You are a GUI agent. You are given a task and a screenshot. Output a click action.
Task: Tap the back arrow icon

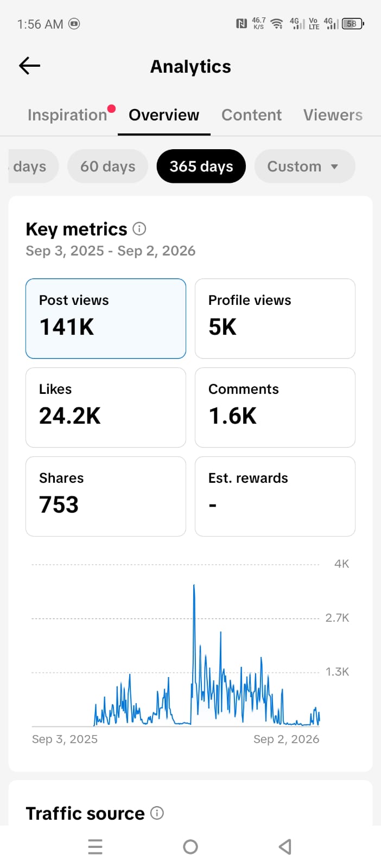point(30,66)
